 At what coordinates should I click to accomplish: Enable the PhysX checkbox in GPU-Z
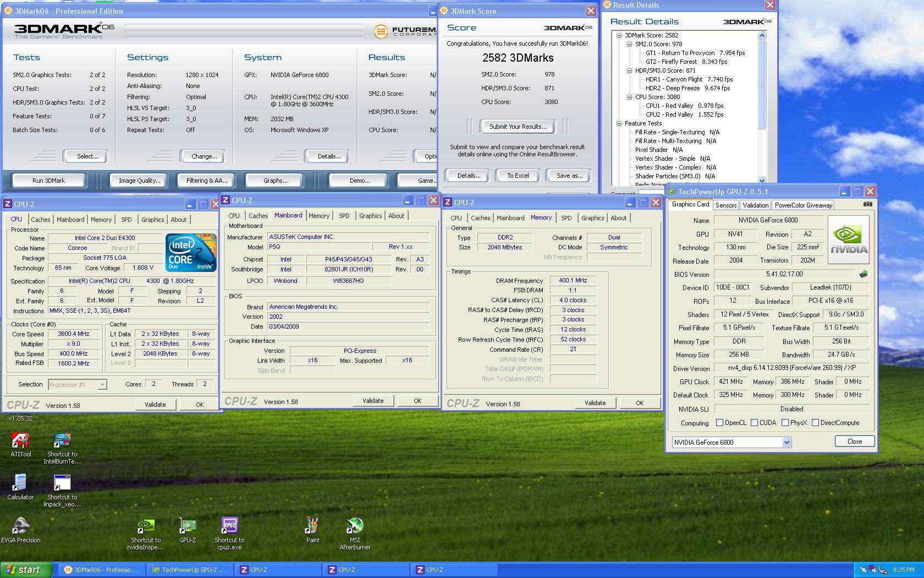click(785, 423)
